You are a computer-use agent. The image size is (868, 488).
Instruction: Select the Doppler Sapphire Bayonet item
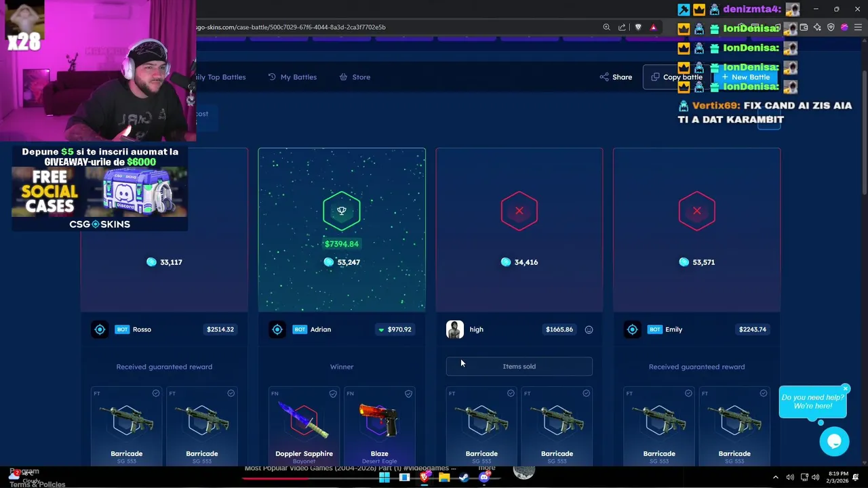click(x=304, y=426)
